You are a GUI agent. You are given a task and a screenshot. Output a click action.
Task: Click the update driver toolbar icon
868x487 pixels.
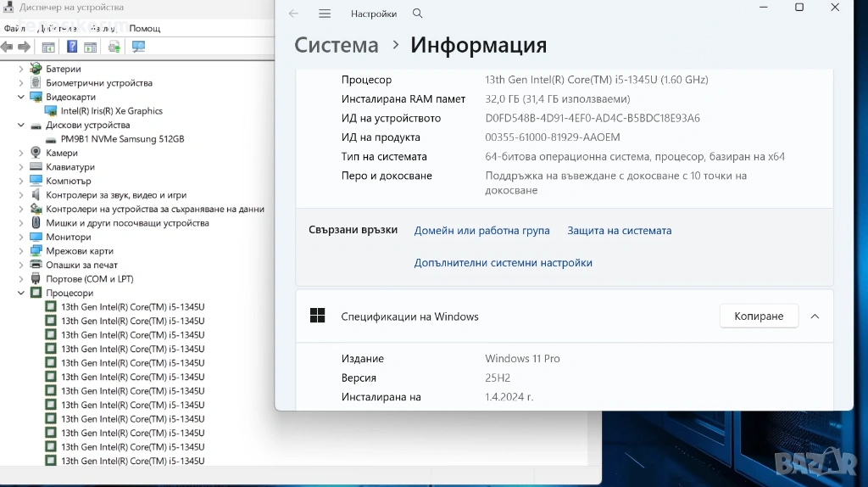point(114,47)
